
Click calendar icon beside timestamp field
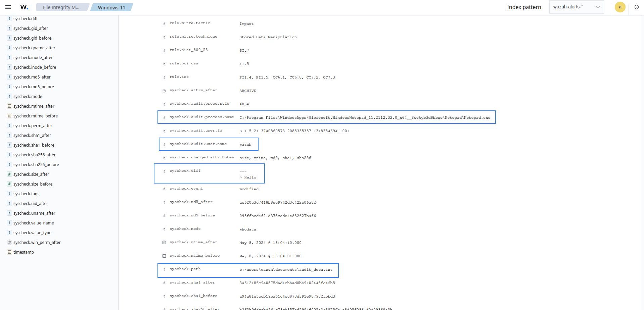[x=9, y=252]
